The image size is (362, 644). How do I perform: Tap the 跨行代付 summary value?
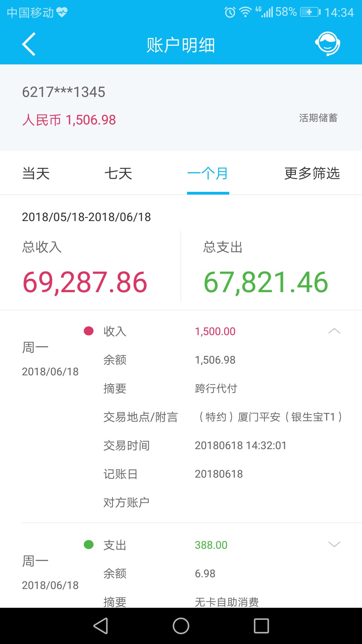coord(216,388)
